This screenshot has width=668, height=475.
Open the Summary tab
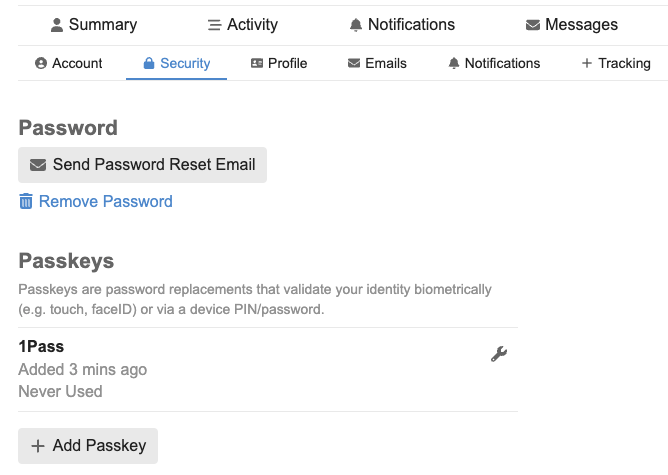[94, 25]
